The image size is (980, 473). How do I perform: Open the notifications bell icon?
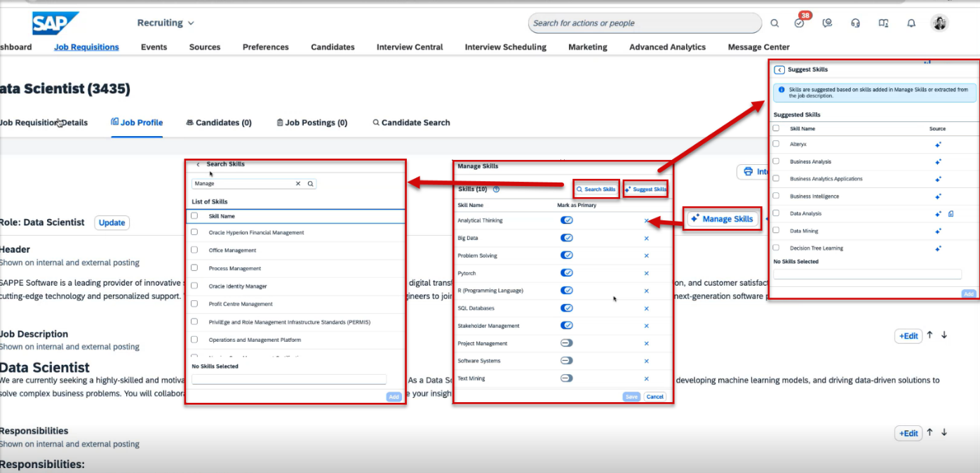click(x=911, y=23)
